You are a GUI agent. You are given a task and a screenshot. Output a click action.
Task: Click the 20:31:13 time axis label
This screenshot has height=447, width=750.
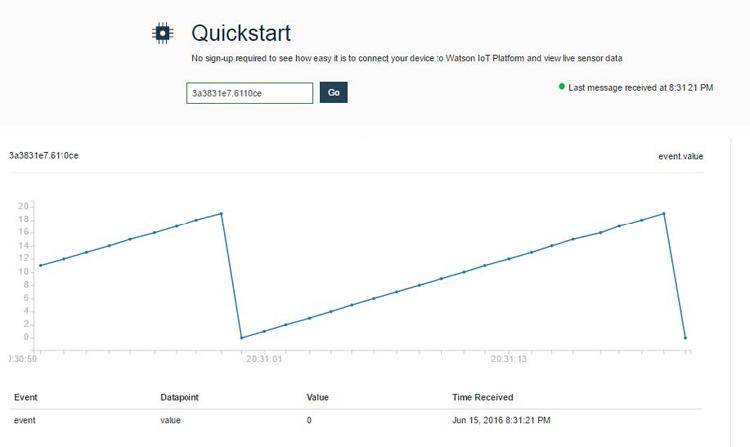click(x=509, y=358)
